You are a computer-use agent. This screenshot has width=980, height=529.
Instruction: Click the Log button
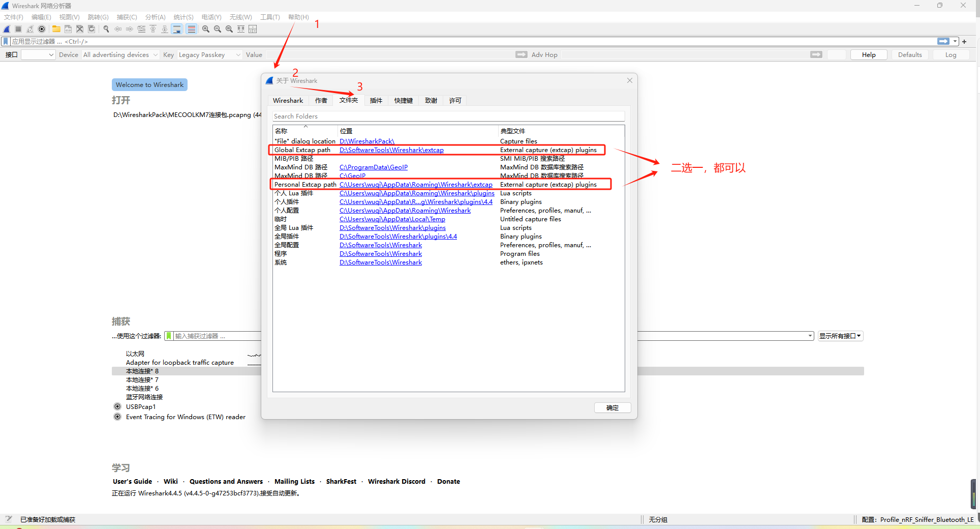click(x=951, y=55)
